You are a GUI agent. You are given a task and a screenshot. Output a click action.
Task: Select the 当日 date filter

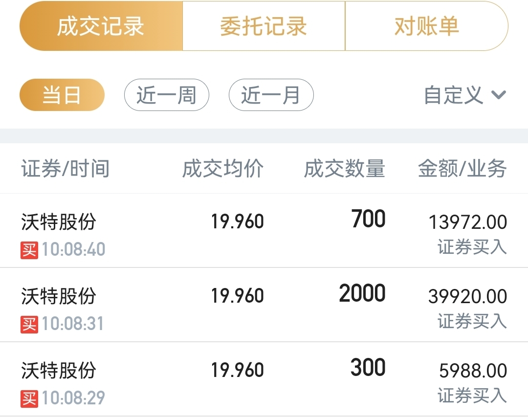(x=62, y=95)
